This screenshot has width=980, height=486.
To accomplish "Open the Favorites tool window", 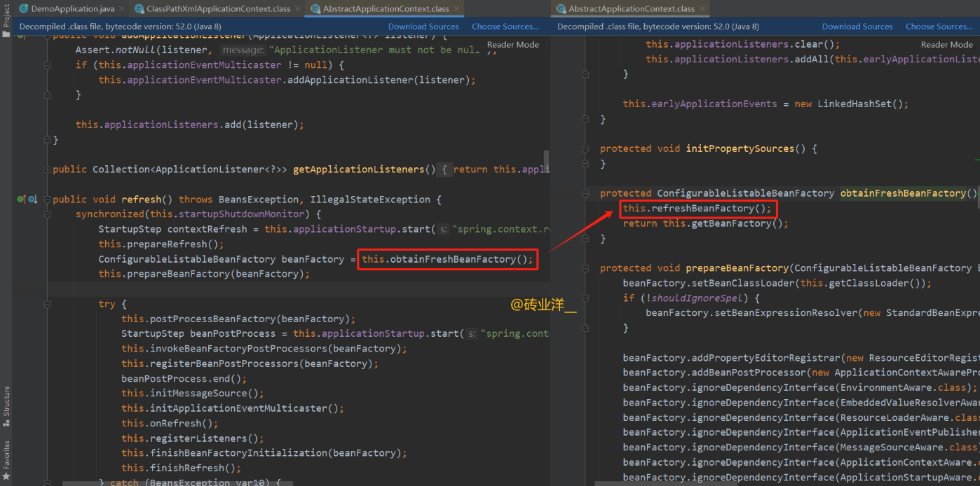I will (6, 460).
